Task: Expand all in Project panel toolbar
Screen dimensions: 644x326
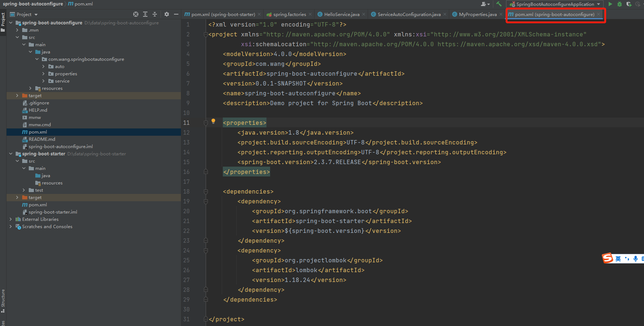Action: point(145,14)
